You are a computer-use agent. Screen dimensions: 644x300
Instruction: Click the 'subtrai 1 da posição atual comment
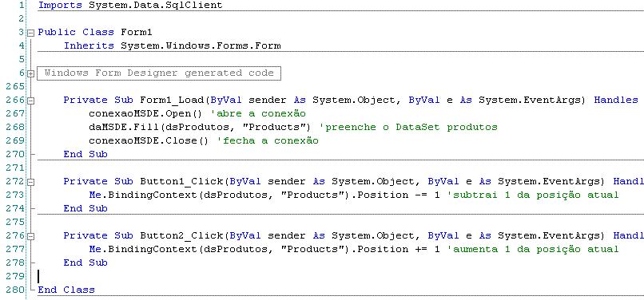tap(532, 195)
